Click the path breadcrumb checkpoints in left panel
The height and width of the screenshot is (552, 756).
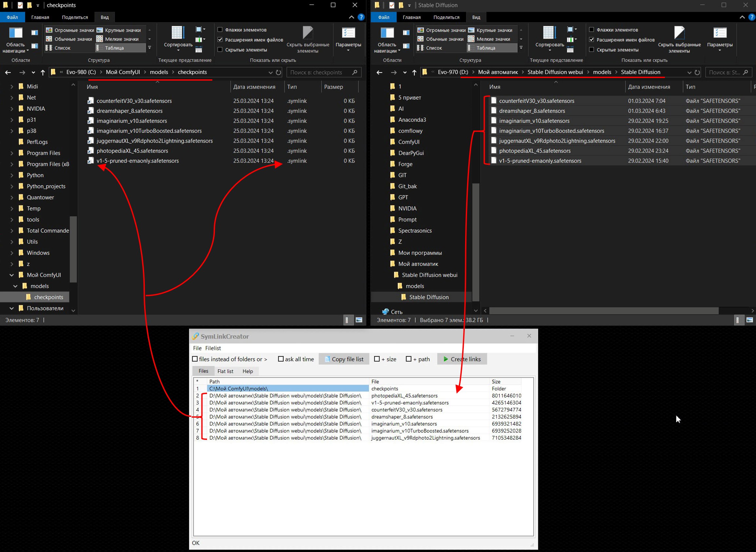193,72
